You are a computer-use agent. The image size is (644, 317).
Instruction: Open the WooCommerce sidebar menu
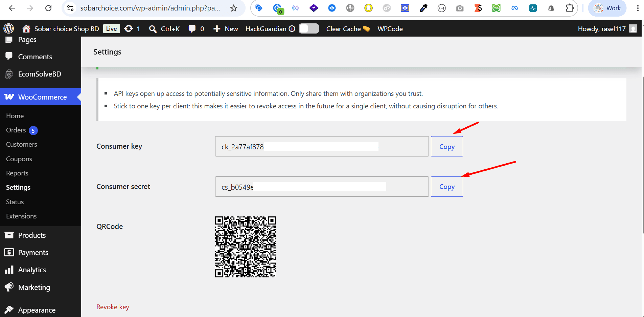41,97
